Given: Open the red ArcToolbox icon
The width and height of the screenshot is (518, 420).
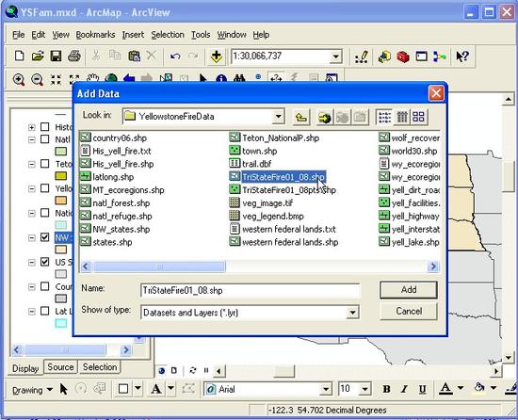Looking at the screenshot, I should (403, 57).
